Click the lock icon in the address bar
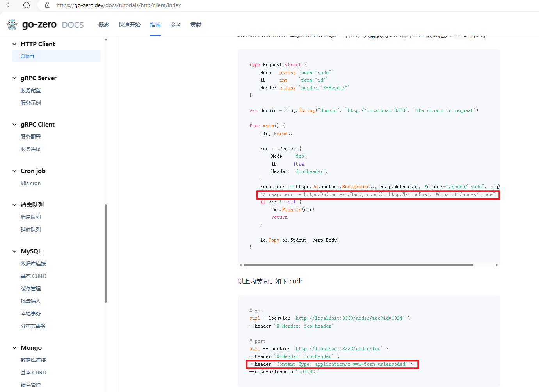539x392 pixels. tap(48, 5)
